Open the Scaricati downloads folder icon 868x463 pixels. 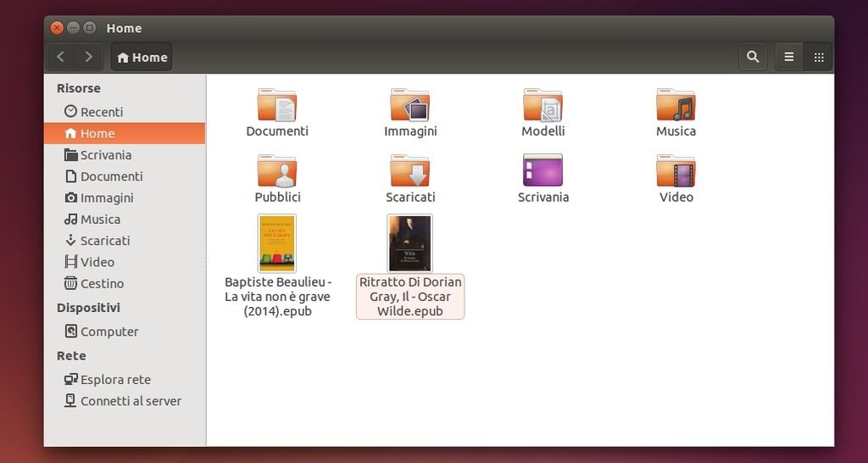[x=410, y=171]
